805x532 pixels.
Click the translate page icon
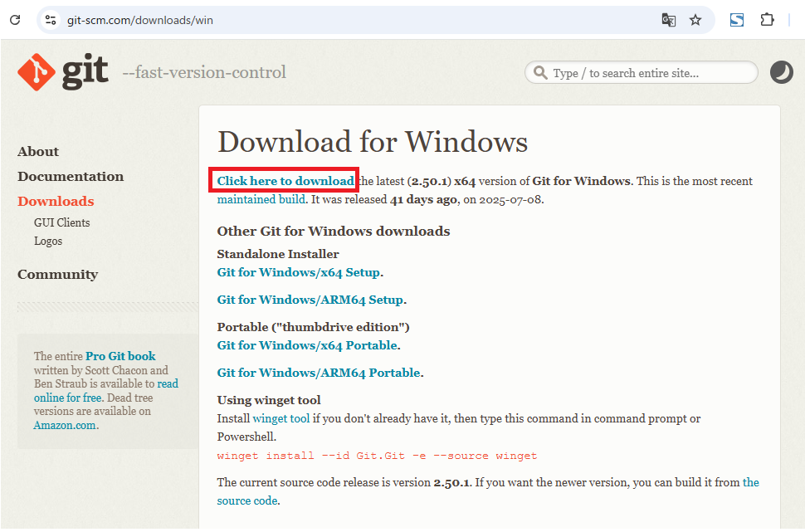pos(668,20)
